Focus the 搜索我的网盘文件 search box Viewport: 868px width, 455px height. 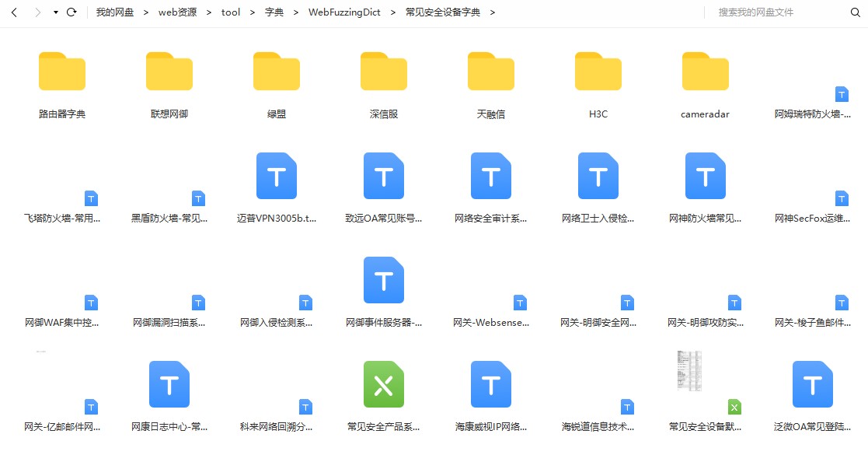point(780,12)
